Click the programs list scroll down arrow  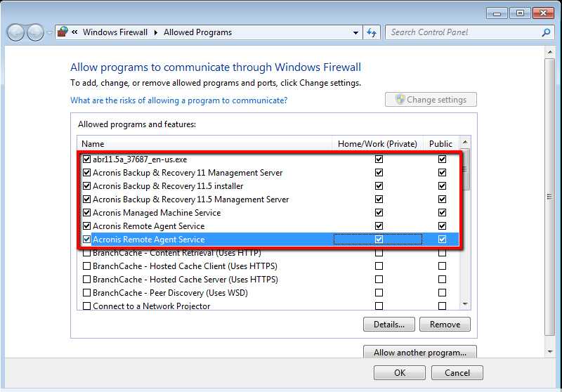465,304
